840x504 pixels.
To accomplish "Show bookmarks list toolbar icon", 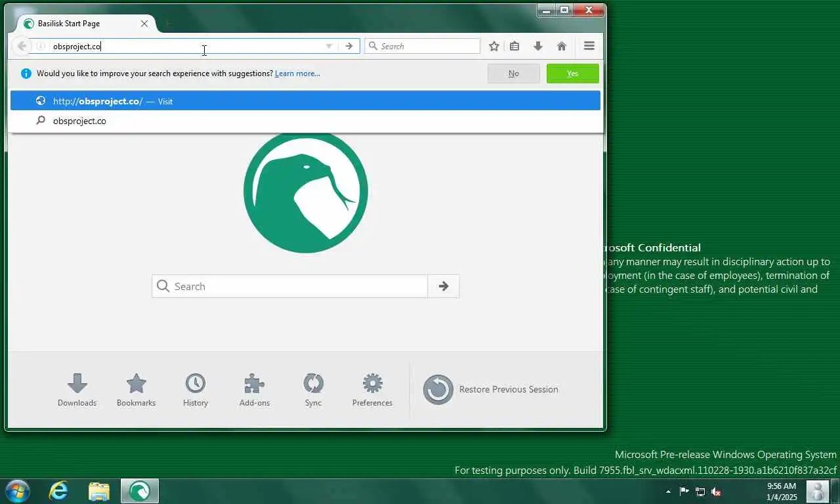I will (x=514, y=46).
